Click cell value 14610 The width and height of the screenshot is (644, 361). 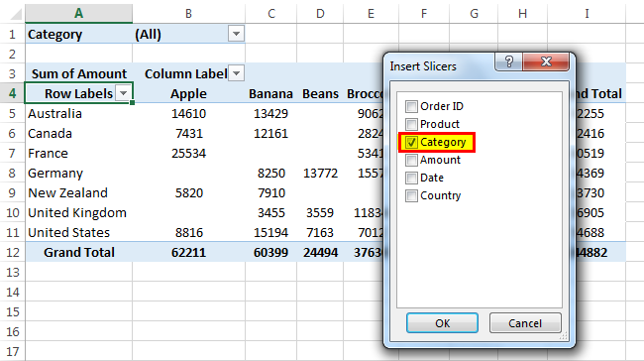(x=188, y=113)
